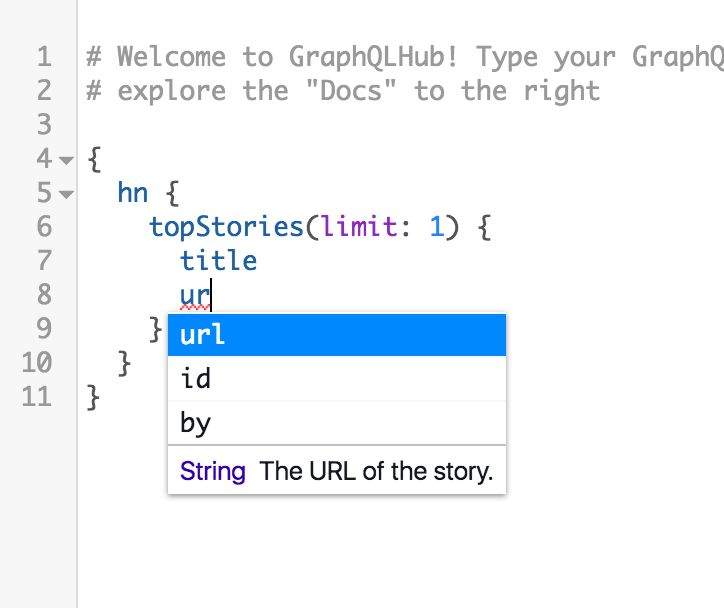Click line number 3 in gutter
The width and height of the screenshot is (724, 608).
(x=44, y=125)
